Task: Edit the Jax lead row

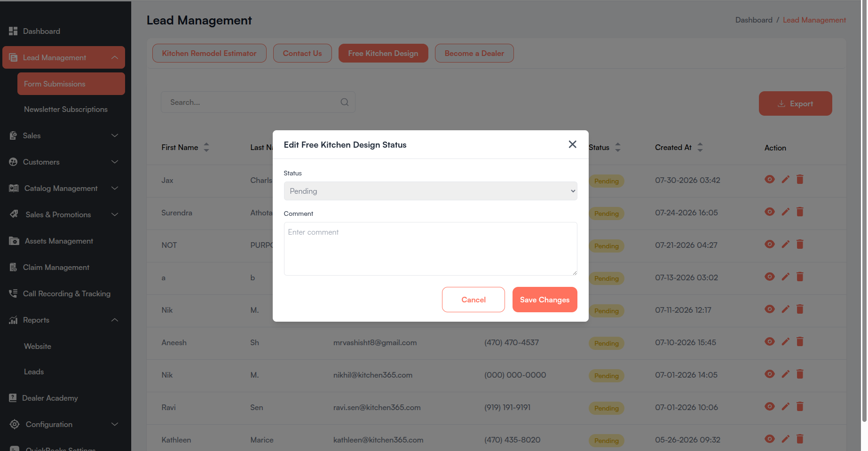Action: click(785, 179)
